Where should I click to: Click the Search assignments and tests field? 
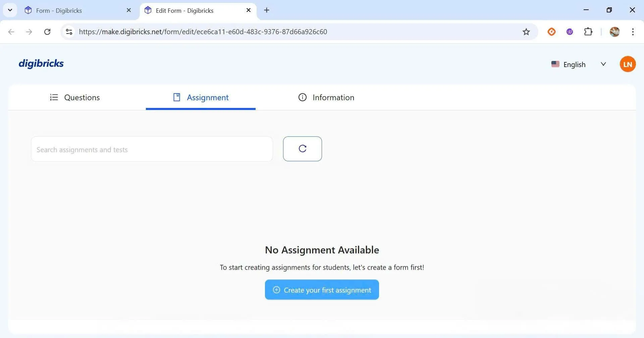[152, 149]
